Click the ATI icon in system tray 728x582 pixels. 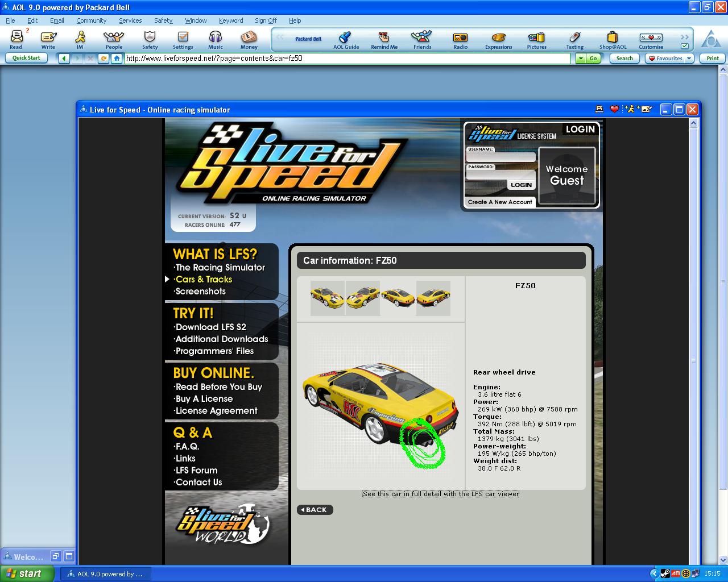(676, 573)
